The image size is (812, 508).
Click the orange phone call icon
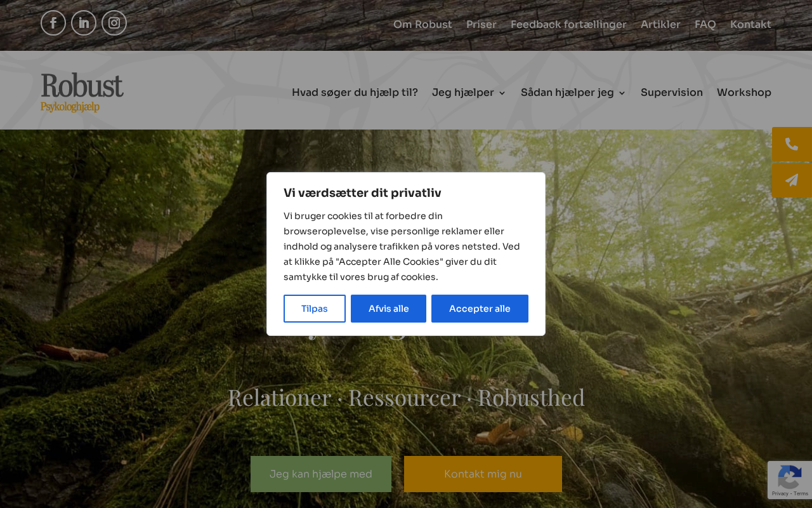click(x=792, y=144)
